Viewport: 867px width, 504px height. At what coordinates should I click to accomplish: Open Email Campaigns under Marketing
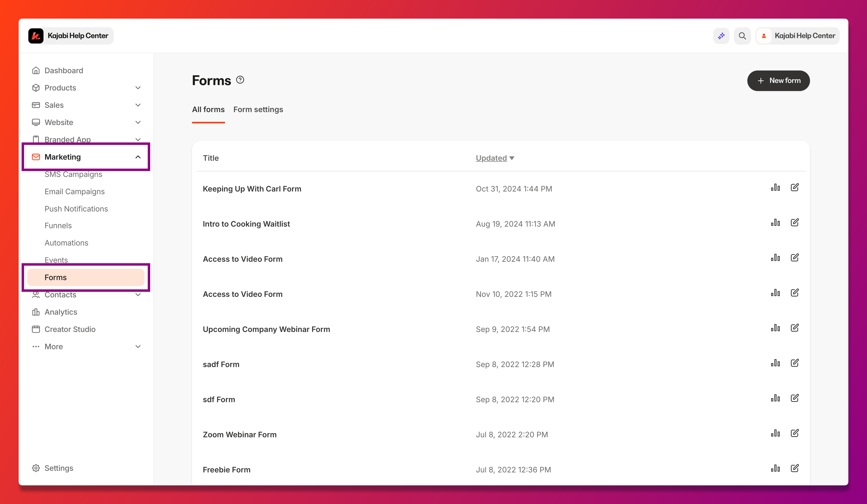click(74, 191)
